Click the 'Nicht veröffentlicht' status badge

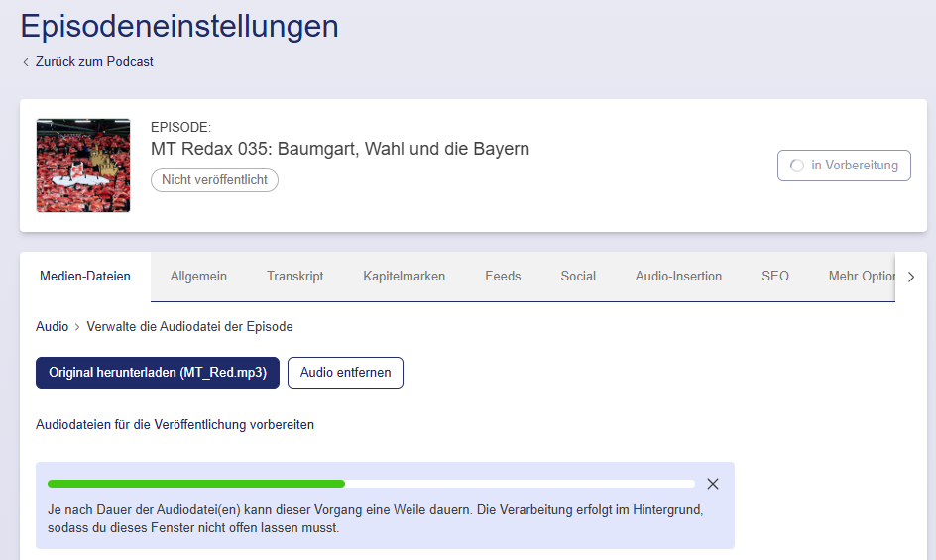point(214,180)
